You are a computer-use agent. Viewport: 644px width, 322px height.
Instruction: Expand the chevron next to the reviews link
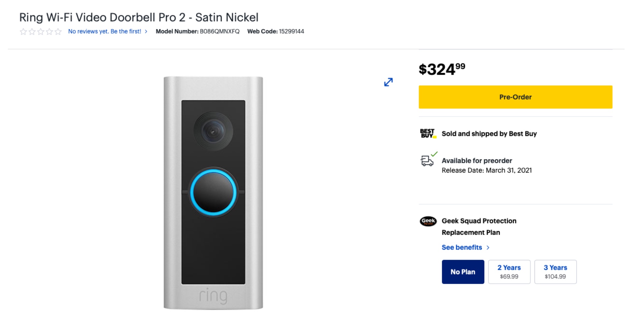(x=146, y=31)
